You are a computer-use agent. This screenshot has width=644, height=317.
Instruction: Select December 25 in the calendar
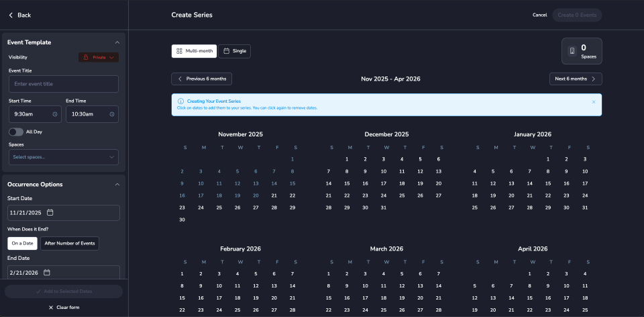[402, 195]
